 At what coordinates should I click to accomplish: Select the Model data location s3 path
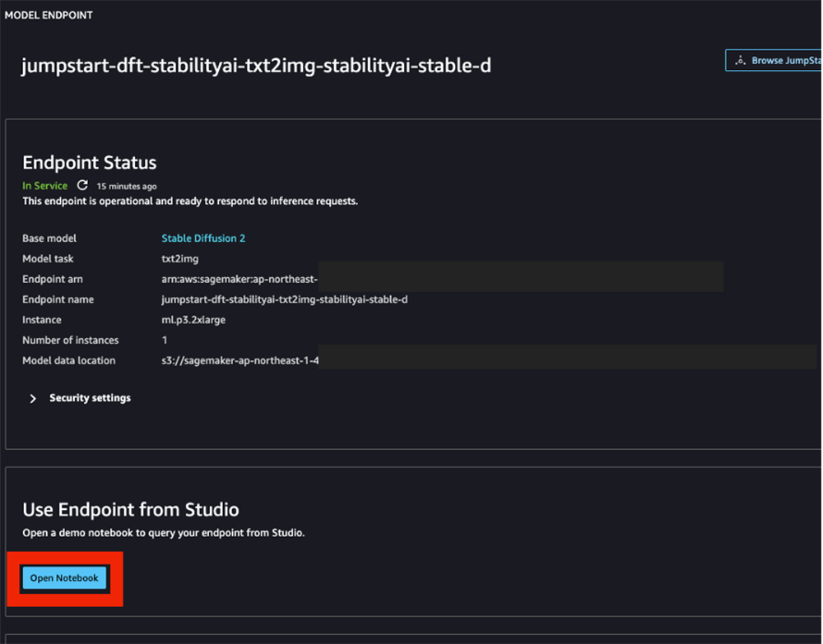pos(239,361)
